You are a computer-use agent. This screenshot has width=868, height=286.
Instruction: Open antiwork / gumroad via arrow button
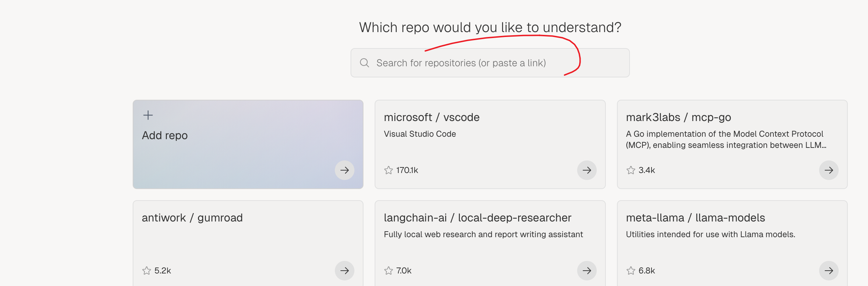(x=345, y=271)
